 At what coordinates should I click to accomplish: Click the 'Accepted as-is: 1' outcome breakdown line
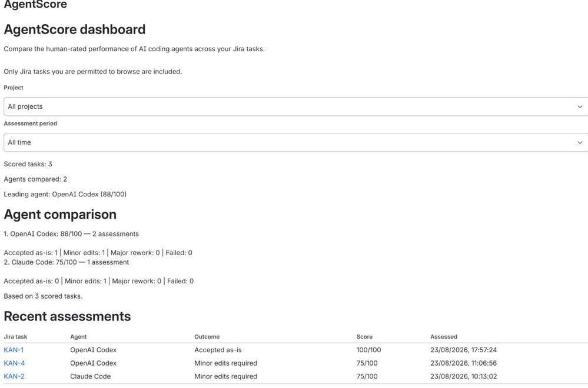click(x=98, y=253)
